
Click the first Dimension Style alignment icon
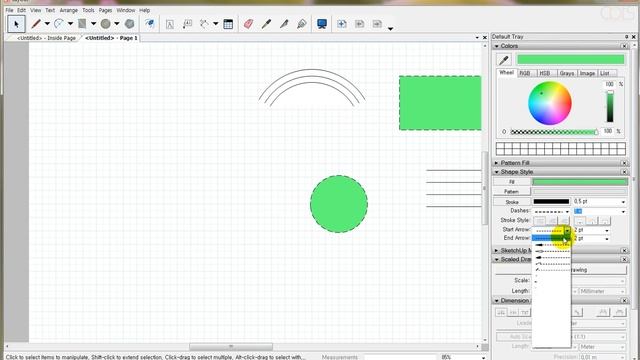501,312
